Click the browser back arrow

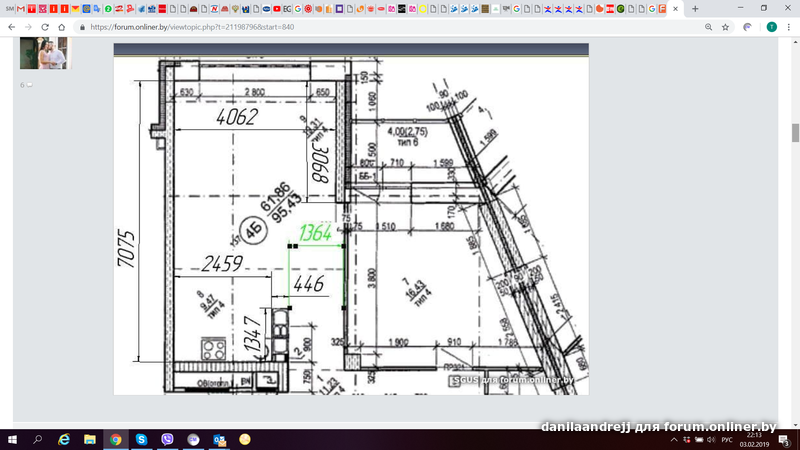tap(12, 27)
